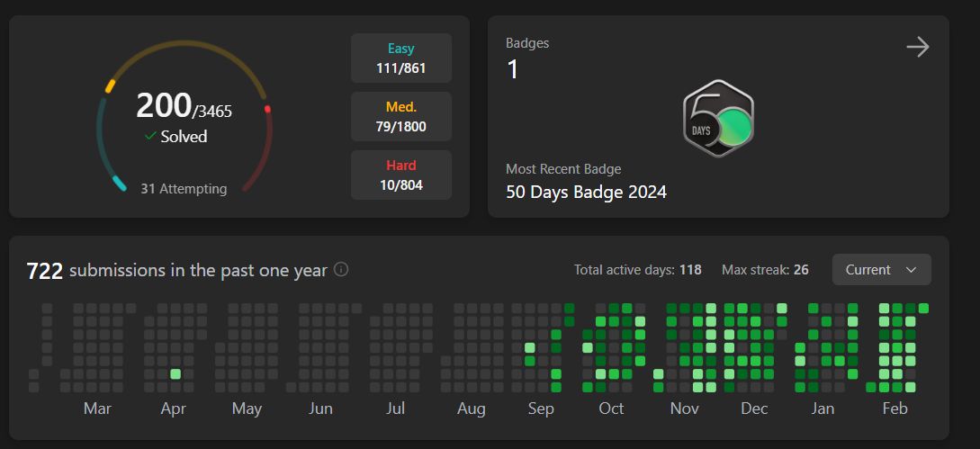Click the info icon beside submissions count
The height and width of the screenshot is (449, 980).
341,269
